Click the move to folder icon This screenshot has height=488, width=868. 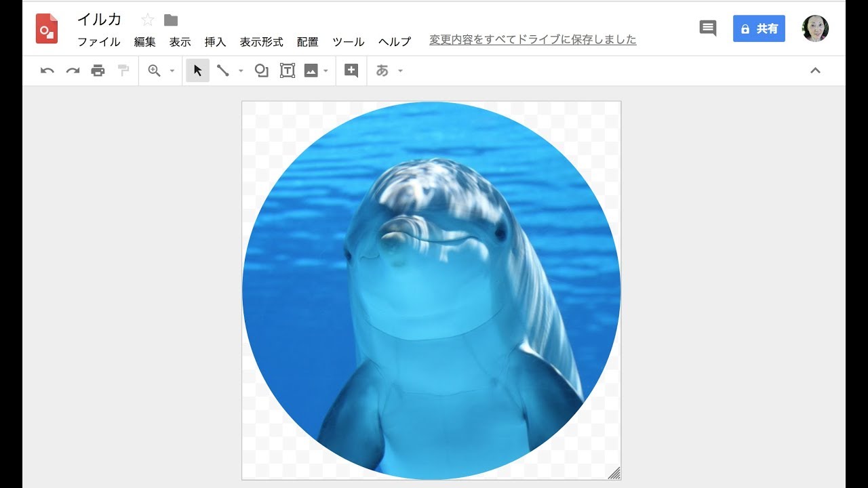coord(171,20)
